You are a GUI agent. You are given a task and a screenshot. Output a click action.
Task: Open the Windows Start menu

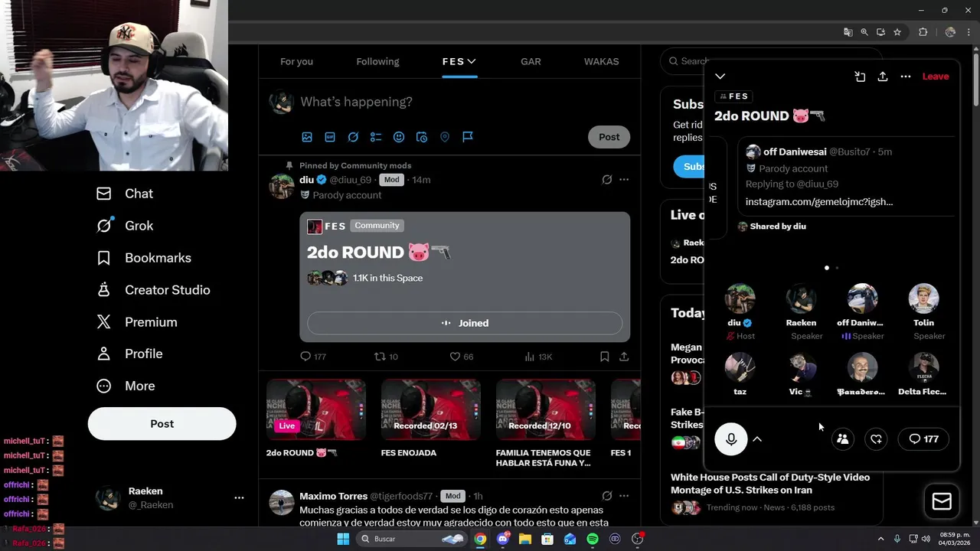point(343,539)
